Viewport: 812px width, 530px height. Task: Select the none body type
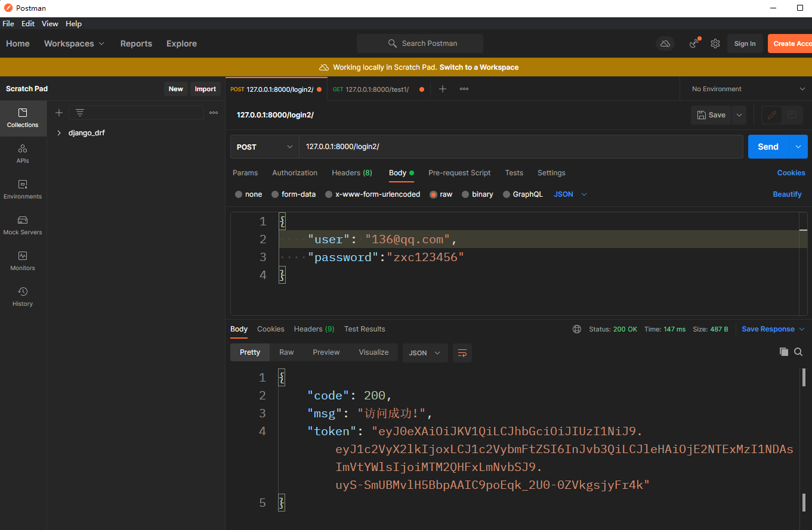249,194
